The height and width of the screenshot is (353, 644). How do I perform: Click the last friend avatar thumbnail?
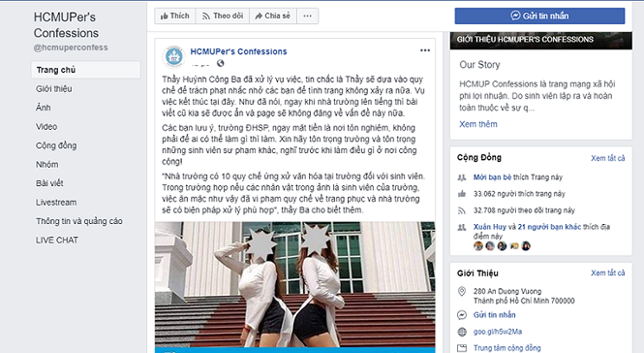click(526, 246)
